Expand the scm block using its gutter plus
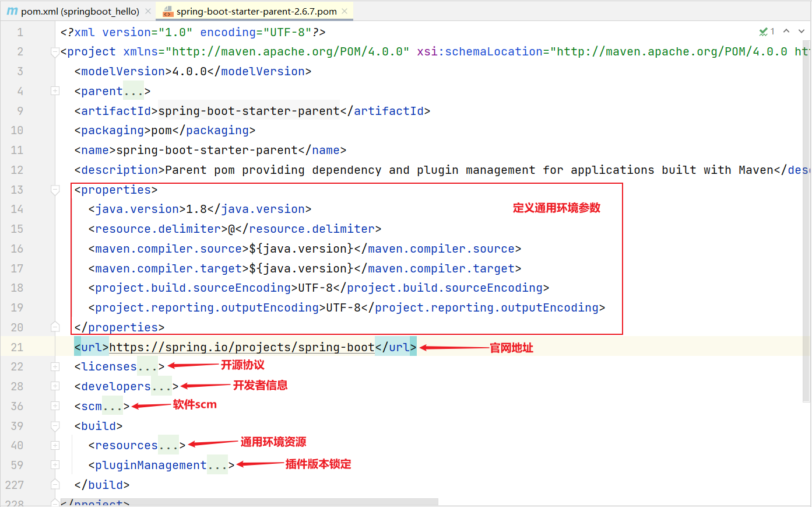812x507 pixels. pos(55,406)
